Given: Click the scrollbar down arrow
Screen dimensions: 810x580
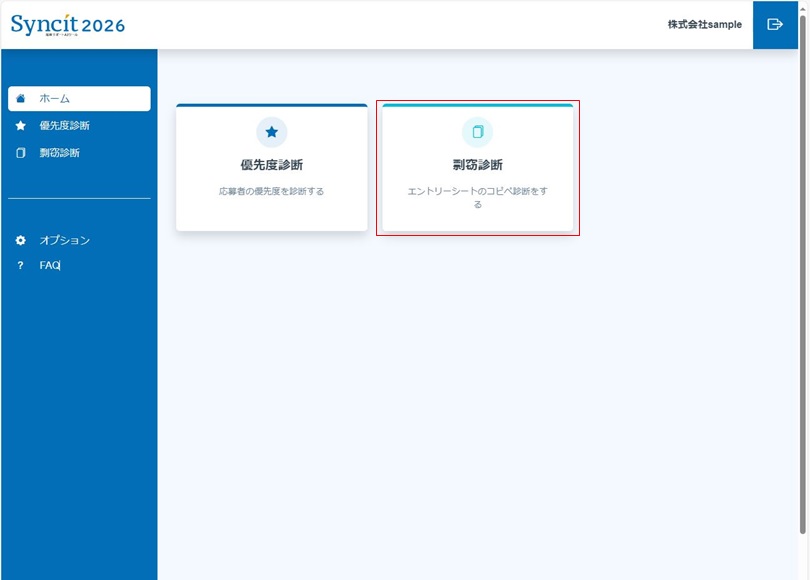Looking at the screenshot, I should 804,573.
